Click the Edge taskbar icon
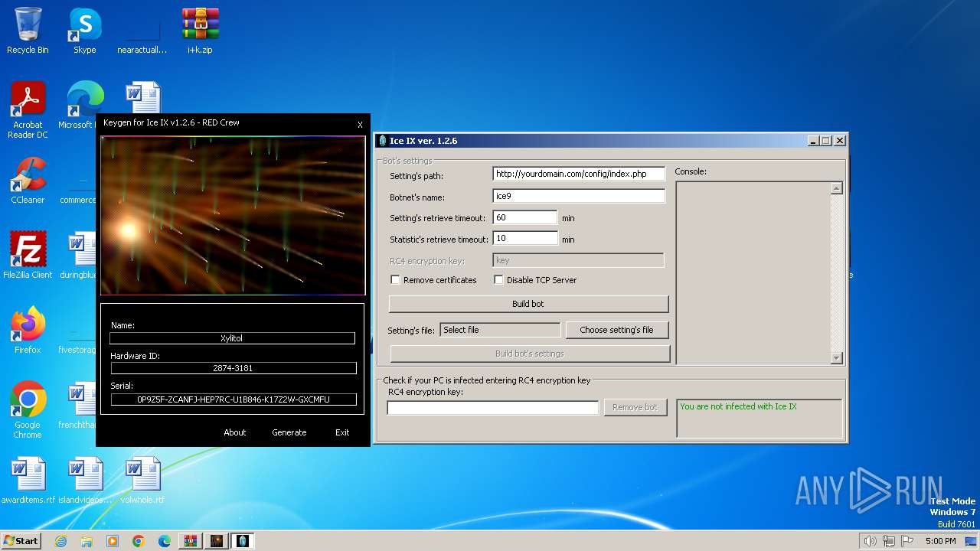The width and height of the screenshot is (980, 551). point(165,541)
